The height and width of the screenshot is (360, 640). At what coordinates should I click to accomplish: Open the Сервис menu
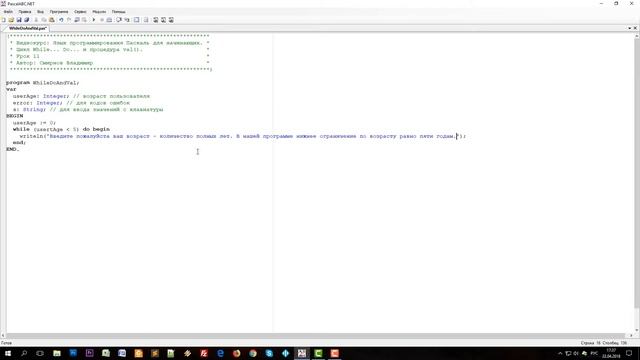pyautogui.click(x=80, y=12)
